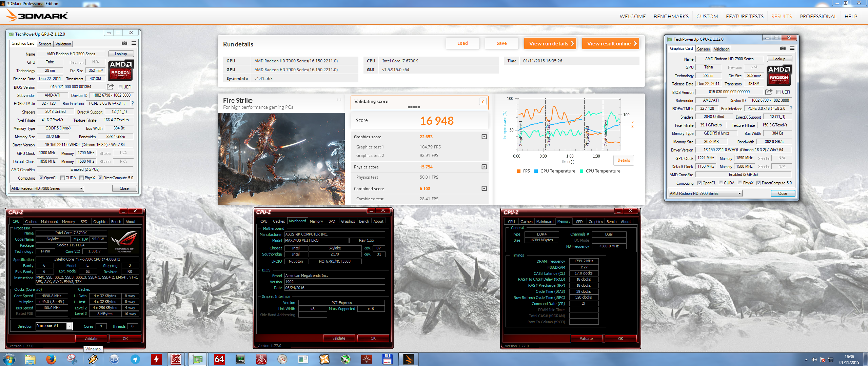Click View run details button
This screenshot has width=868, height=366.
click(550, 43)
